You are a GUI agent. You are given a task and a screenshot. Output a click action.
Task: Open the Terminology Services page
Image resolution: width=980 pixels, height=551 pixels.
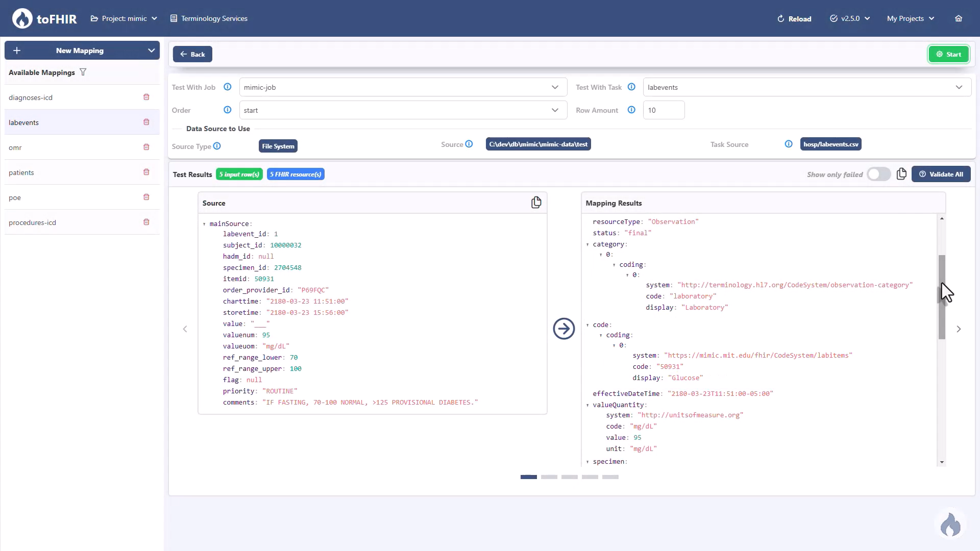[x=209, y=18]
